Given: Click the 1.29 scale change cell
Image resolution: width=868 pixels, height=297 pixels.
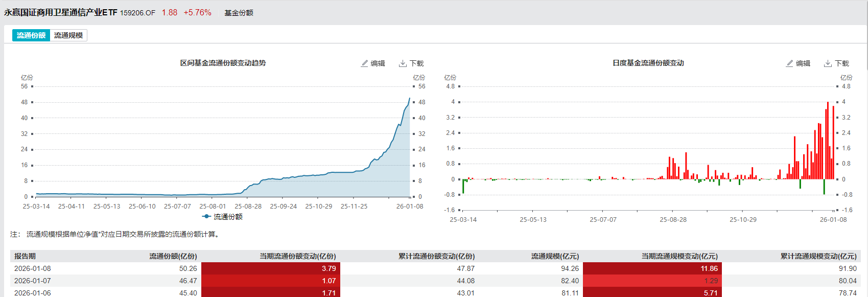Looking at the screenshot, I should point(652,281).
